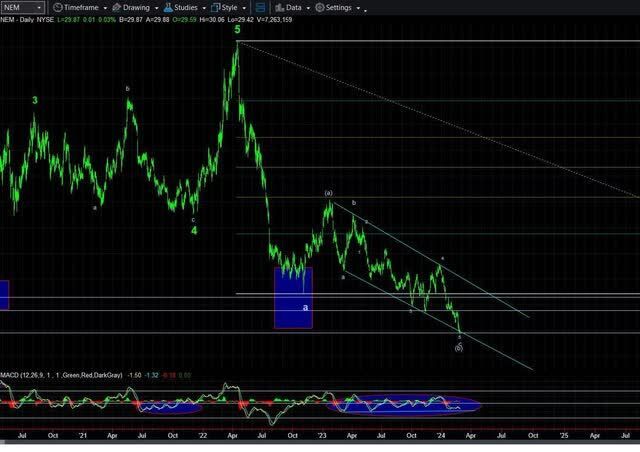Image resolution: width=640 pixels, height=452 pixels.
Task: Open the Timeframe menu
Action: coord(81,7)
